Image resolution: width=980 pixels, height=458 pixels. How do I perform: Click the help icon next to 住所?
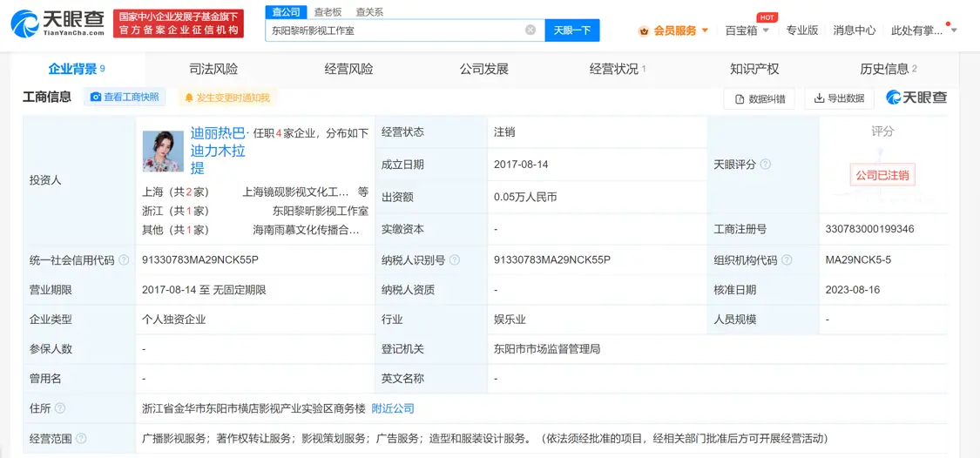60,408
